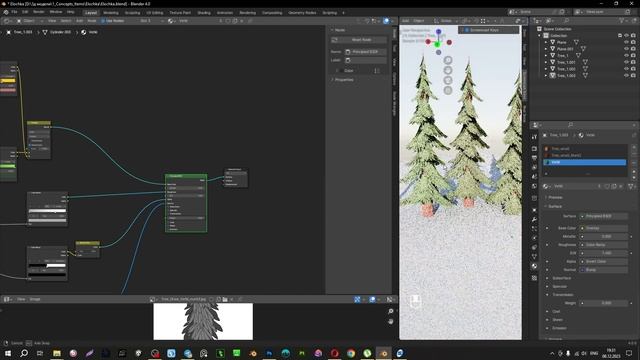
Task: Open the Material properties tab icon
Action: (x=534, y=266)
